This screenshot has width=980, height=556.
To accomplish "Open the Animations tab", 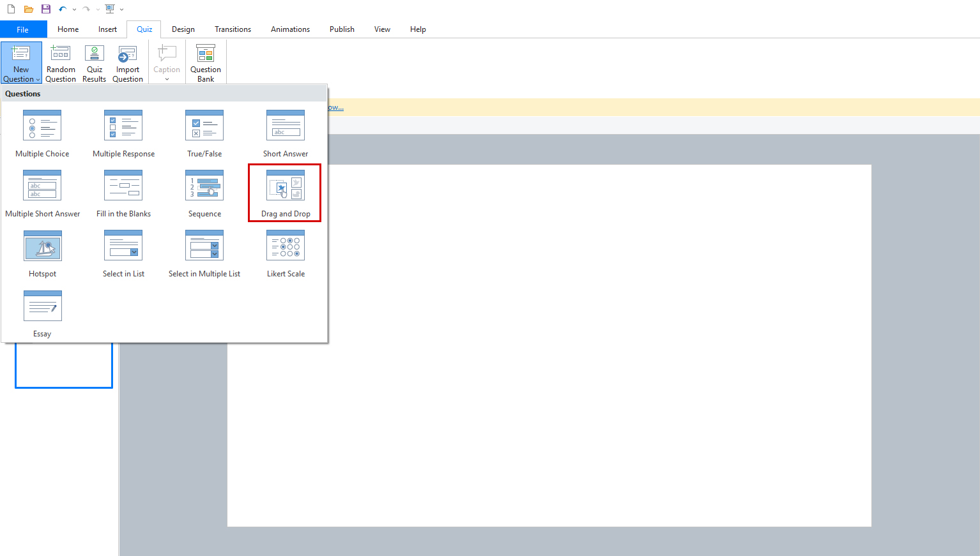I will click(290, 29).
